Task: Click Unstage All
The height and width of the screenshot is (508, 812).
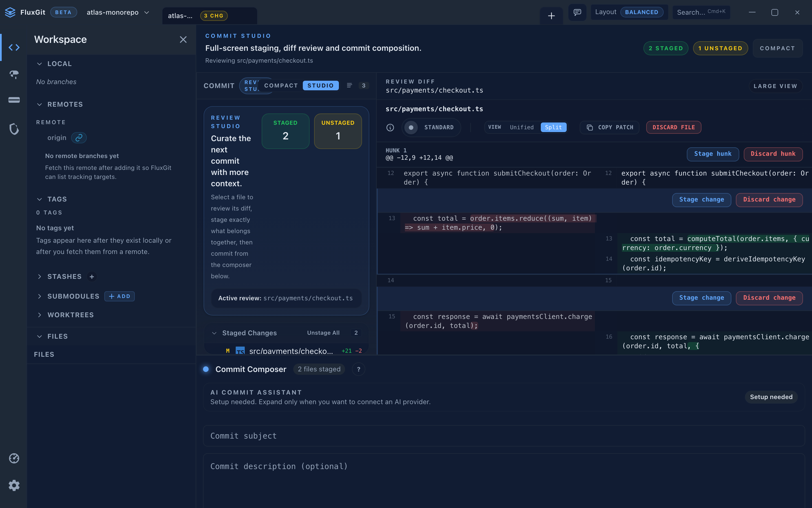Action: click(323, 333)
